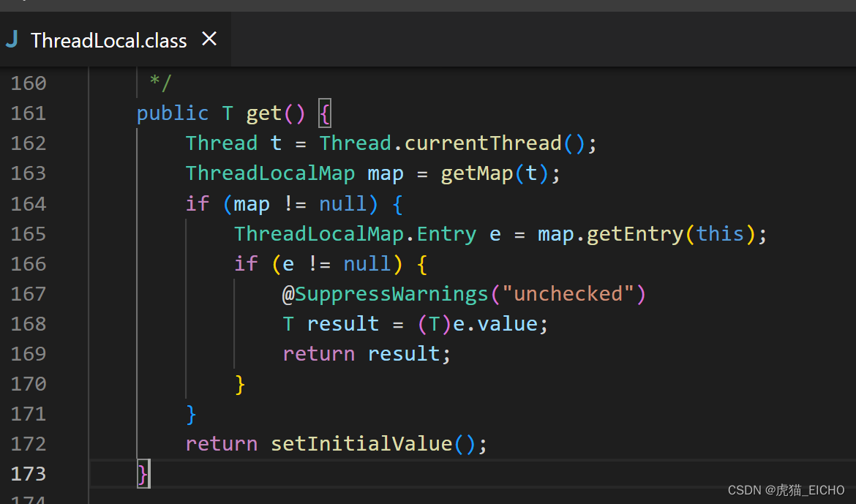Click the blue closing brace on line 171
This screenshot has width=856, height=504.
[x=191, y=415]
